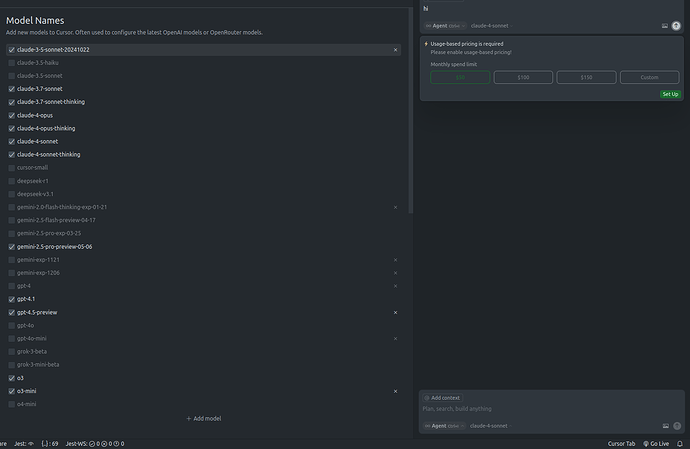This screenshot has width=690, height=449.
Task: Click image attach icon in top chat message
Action: [x=664, y=26]
